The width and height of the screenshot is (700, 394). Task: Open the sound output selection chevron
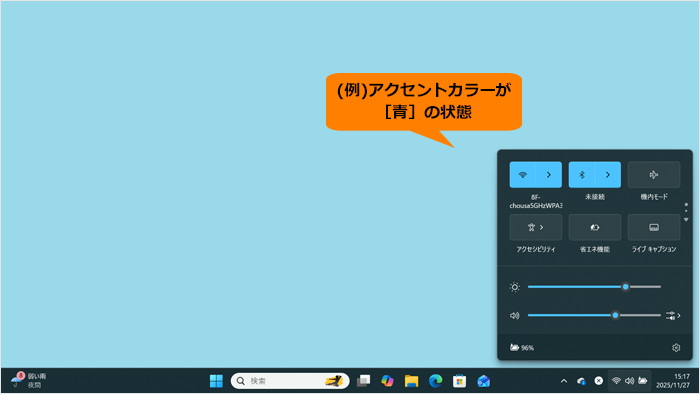(x=673, y=315)
